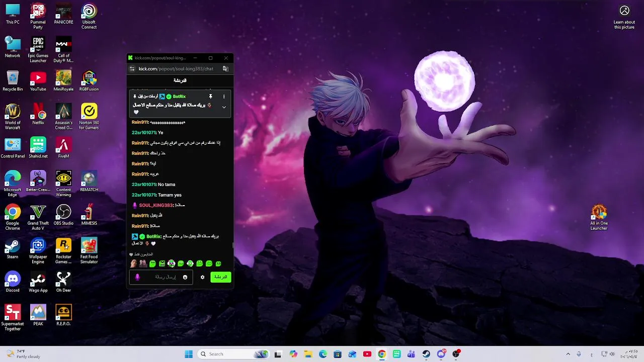Click the Kick logo on window title
Viewport: 644px width, 362px height.
click(130, 58)
